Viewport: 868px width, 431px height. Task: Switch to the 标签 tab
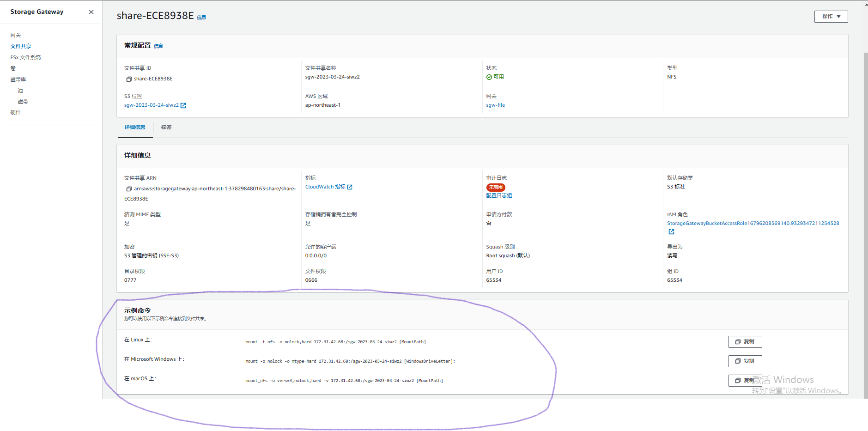(166, 127)
